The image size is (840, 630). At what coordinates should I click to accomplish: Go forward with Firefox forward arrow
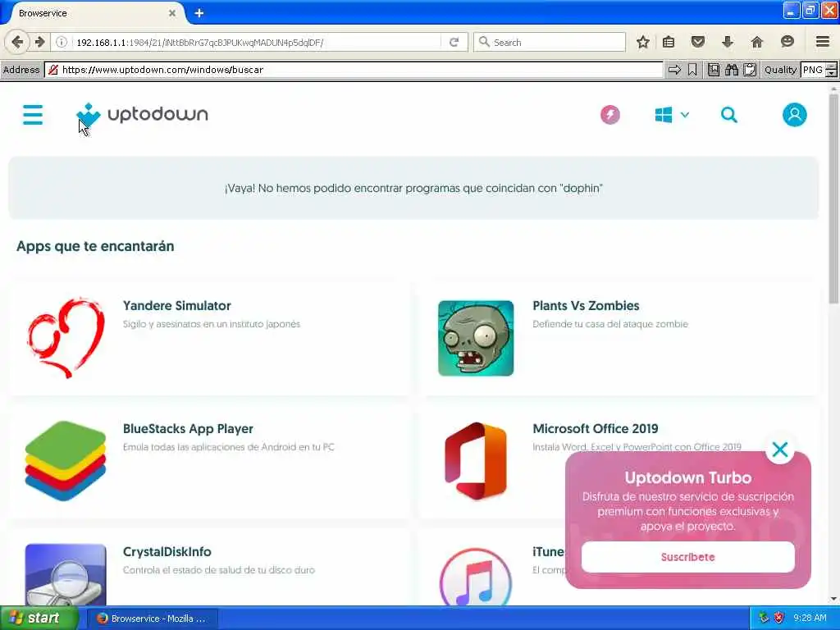click(39, 42)
